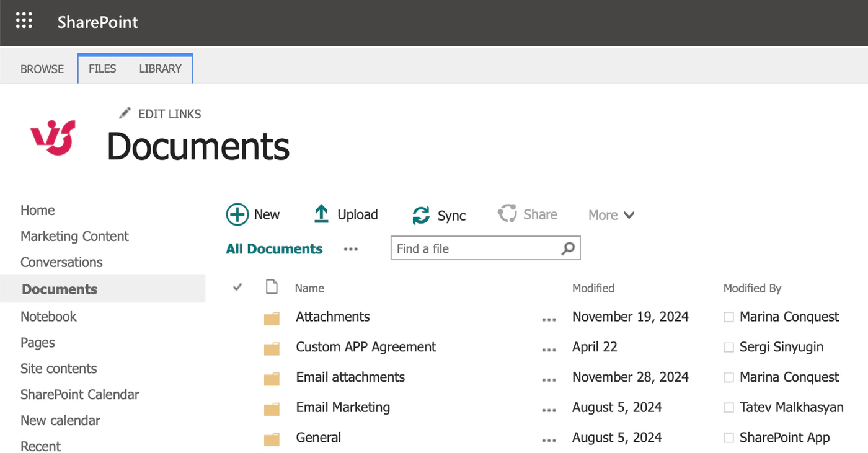Click the magnifier search icon

568,248
